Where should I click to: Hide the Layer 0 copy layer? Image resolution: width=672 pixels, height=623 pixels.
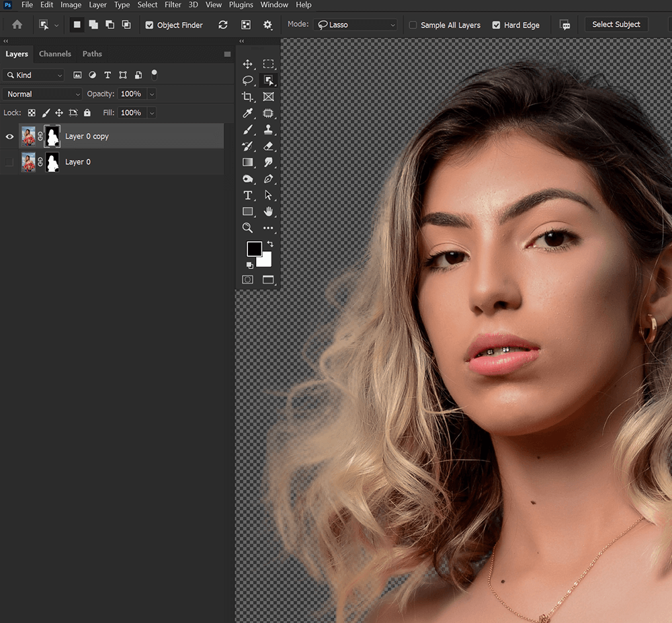point(9,136)
